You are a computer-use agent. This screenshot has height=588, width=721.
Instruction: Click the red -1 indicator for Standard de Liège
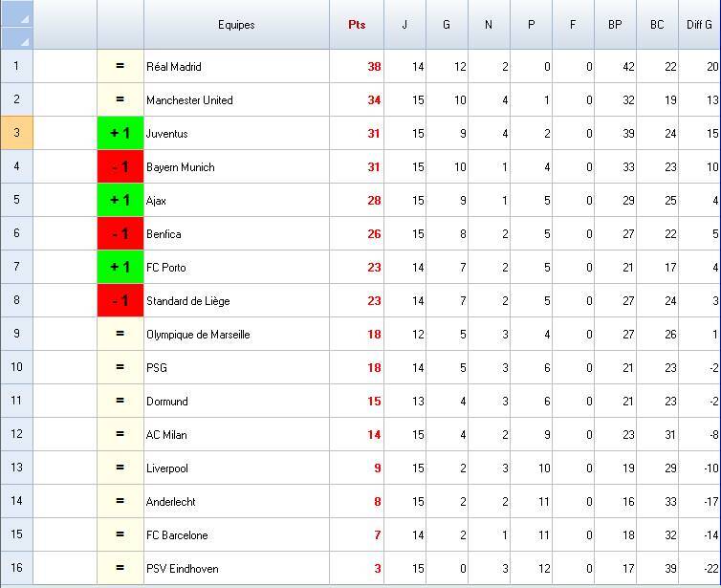(x=120, y=301)
